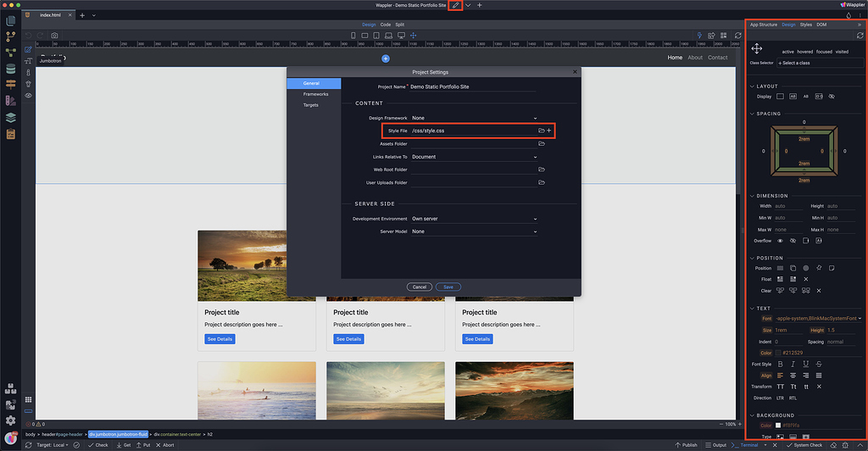The width and height of the screenshot is (868, 451).
Task: Collapse the DIMENSION section
Action: (753, 196)
